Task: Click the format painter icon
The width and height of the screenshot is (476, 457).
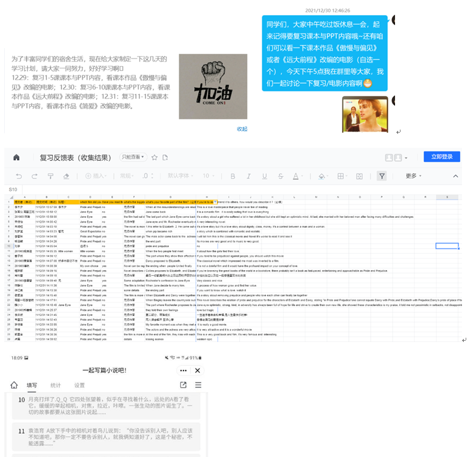Action: [x=51, y=176]
